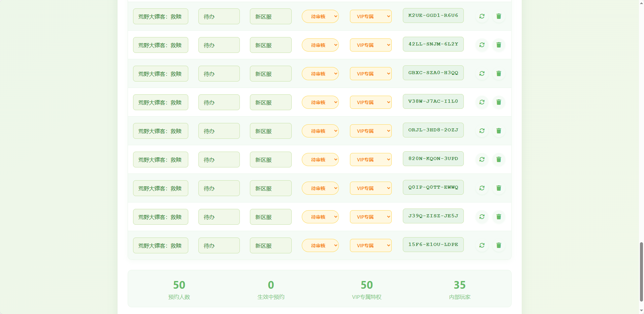The image size is (644, 314).
Task: Expand VIP专属 dropdown in 42LL-SNJM-6L2Y row
Action: click(x=371, y=45)
